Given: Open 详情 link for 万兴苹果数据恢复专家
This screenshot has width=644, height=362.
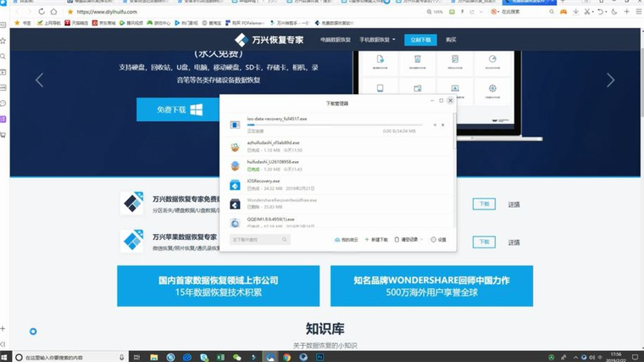Looking at the screenshot, I should 514,242.
